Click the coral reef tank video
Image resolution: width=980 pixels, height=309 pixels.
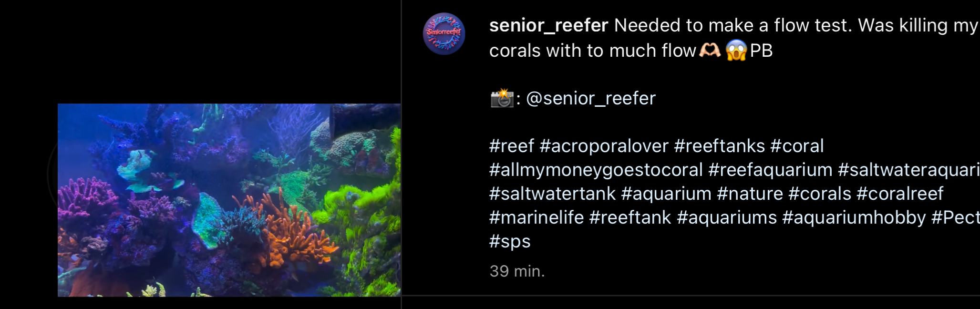tap(229, 200)
